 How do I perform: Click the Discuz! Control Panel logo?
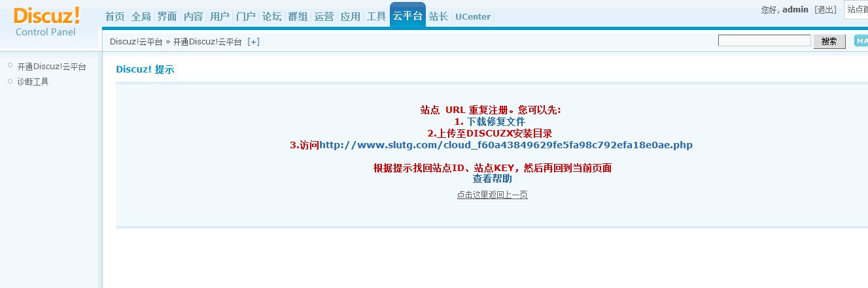coord(46,22)
